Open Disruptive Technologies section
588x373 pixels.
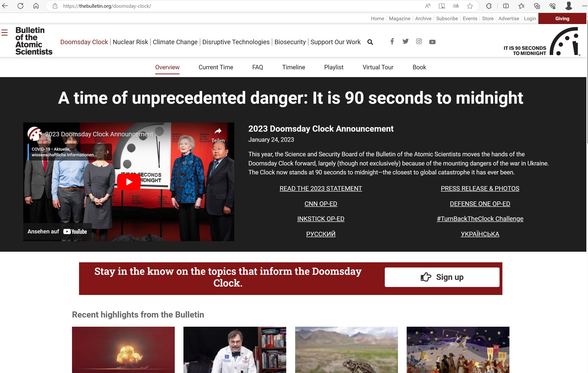(x=236, y=42)
